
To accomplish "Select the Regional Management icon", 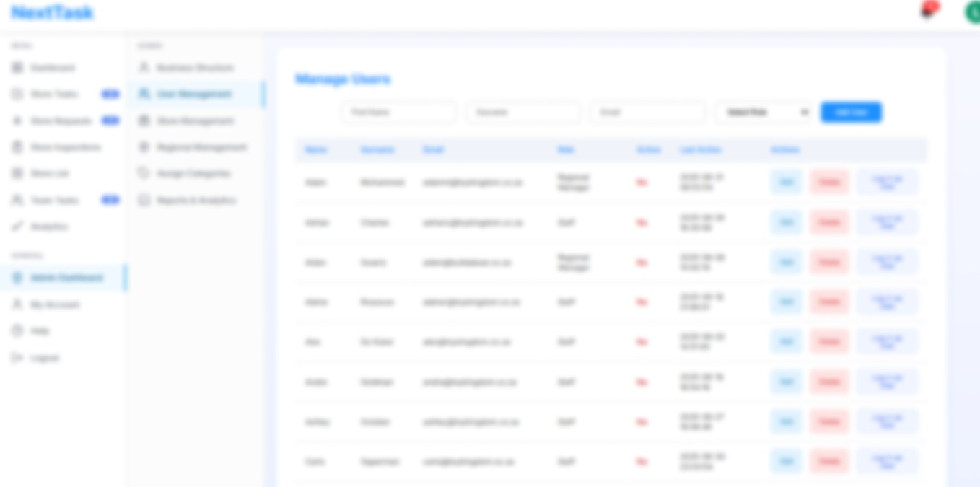I will pos(144,146).
